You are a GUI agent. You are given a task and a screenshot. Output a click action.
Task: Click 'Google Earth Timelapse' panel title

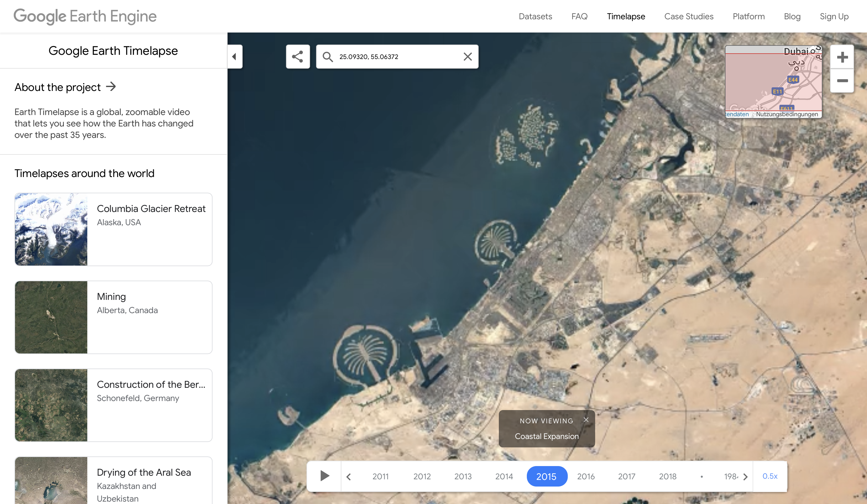pos(113,51)
